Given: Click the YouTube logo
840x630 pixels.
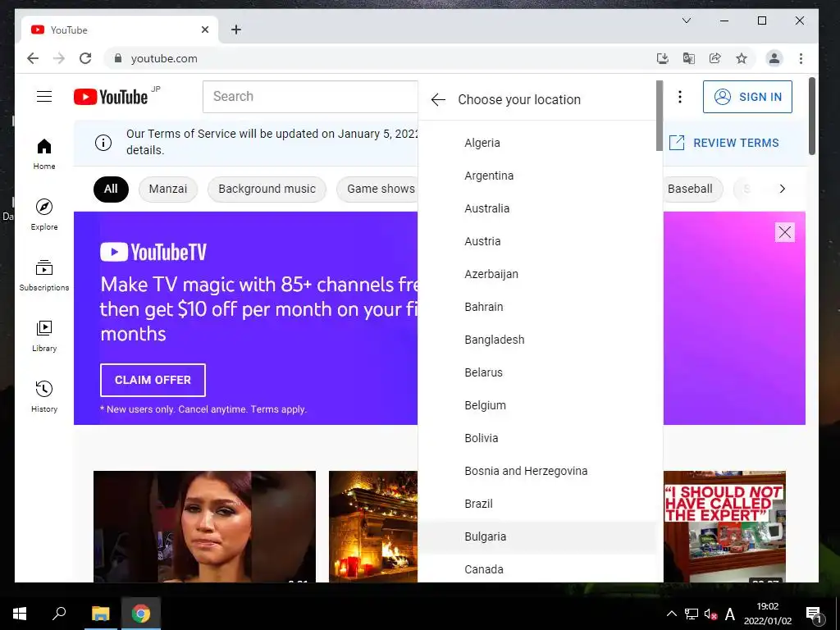Looking at the screenshot, I should (111, 97).
